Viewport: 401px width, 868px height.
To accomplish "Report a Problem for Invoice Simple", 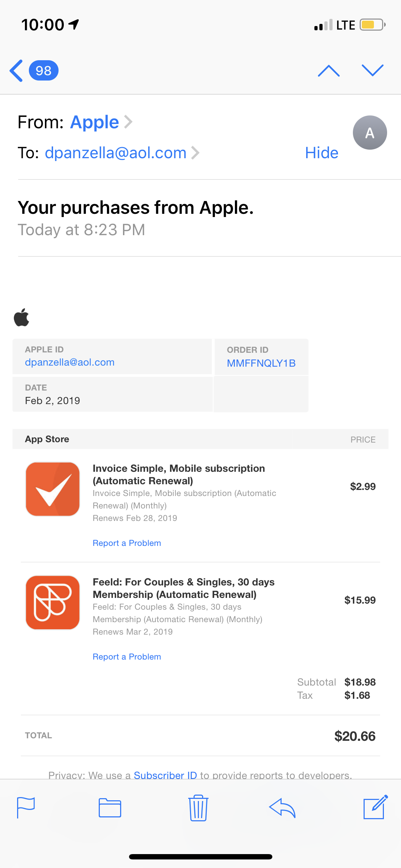I will pos(127,543).
